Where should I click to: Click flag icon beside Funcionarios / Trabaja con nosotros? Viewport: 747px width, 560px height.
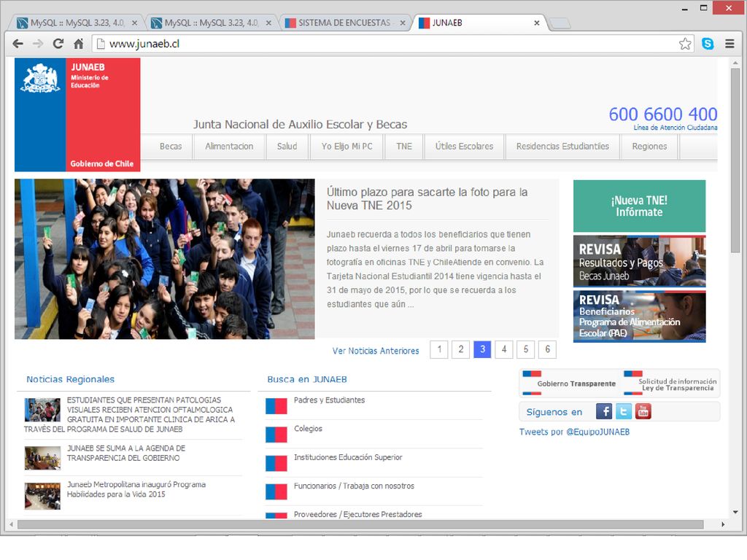tap(276, 492)
